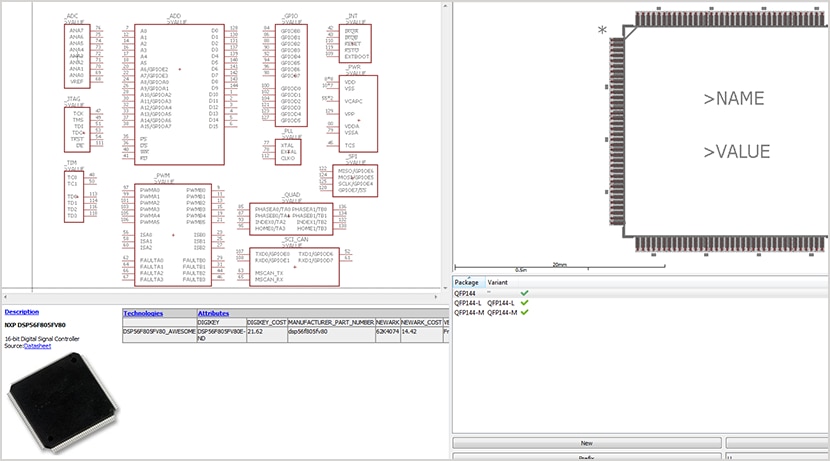Screen dimensions: 830x461
Task: Select the _SCI_CAN symbol block
Action: [294, 267]
